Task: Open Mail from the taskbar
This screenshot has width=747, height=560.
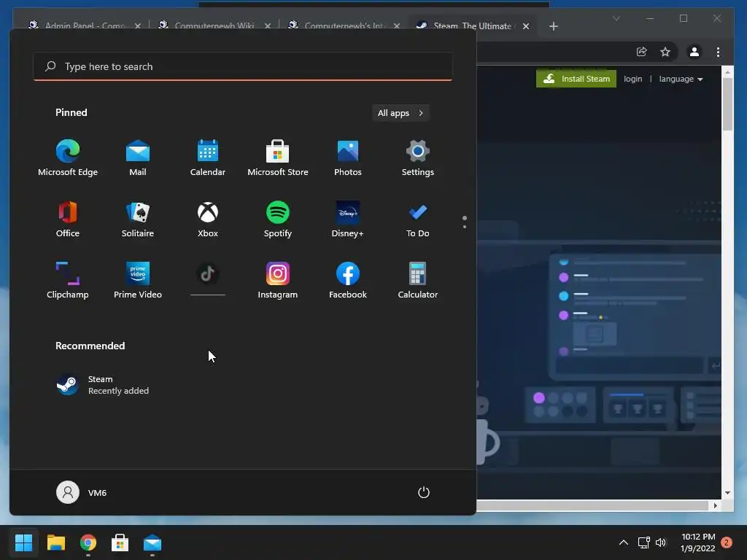Action: point(152,542)
